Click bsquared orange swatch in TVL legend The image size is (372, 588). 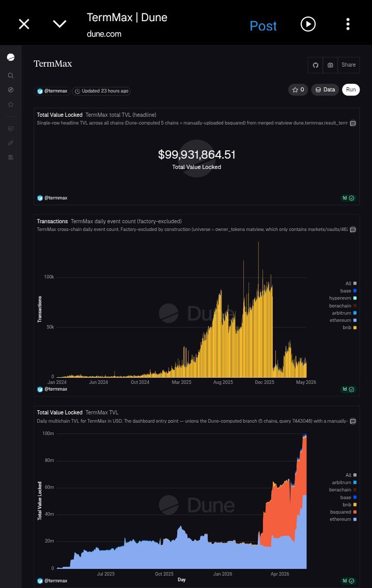coord(355,512)
